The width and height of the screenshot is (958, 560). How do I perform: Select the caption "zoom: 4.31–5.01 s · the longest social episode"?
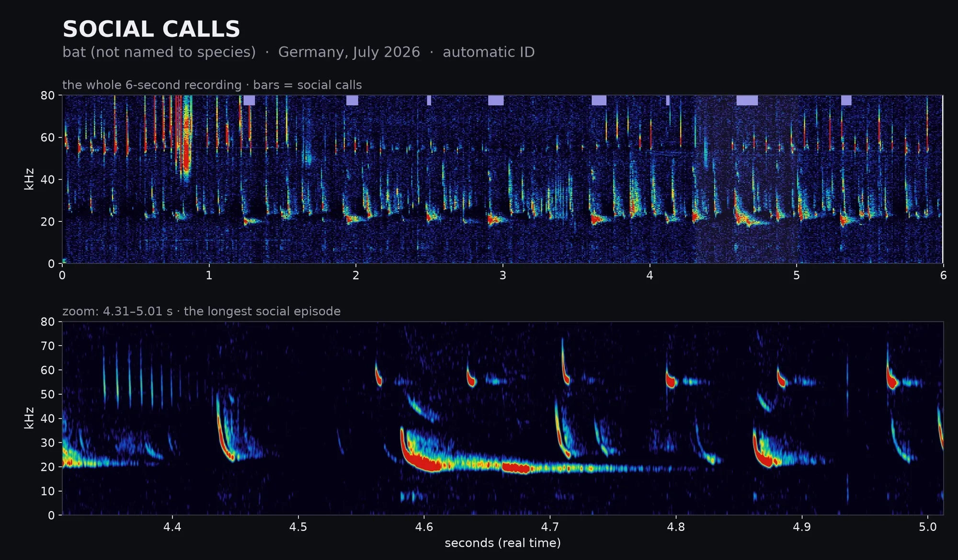click(x=202, y=311)
